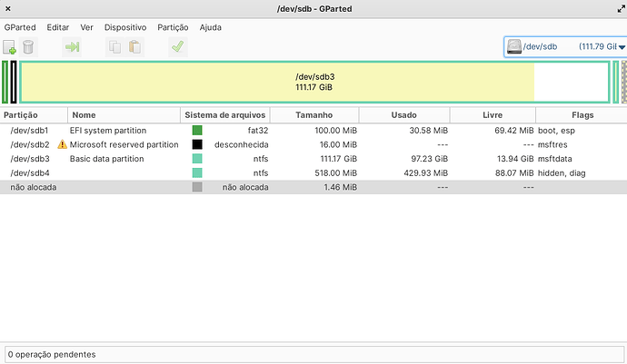This screenshot has height=364, width=627.
Task: Select green sdb1 bar in disk map
Action: (5, 82)
